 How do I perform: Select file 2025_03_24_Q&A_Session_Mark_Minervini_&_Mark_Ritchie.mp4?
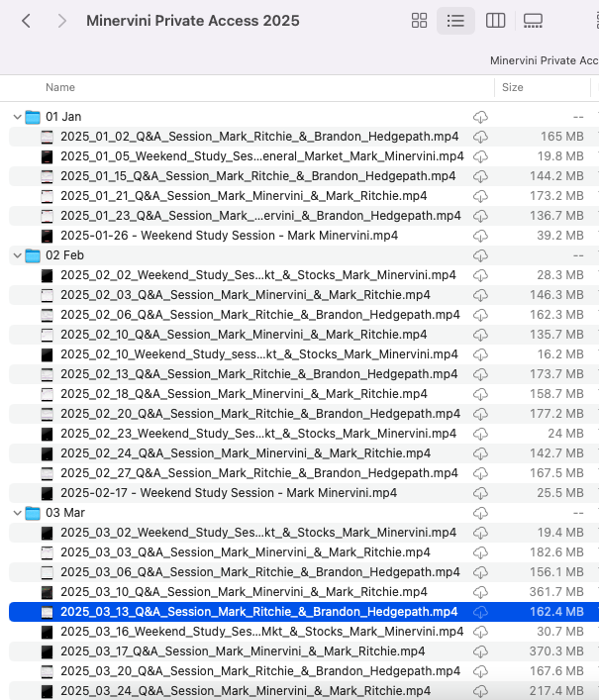click(246, 691)
